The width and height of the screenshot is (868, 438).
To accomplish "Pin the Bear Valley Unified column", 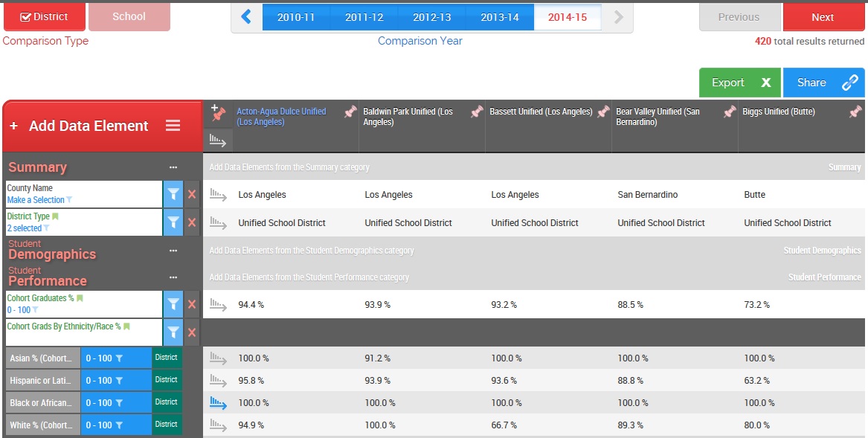I will tap(729, 112).
